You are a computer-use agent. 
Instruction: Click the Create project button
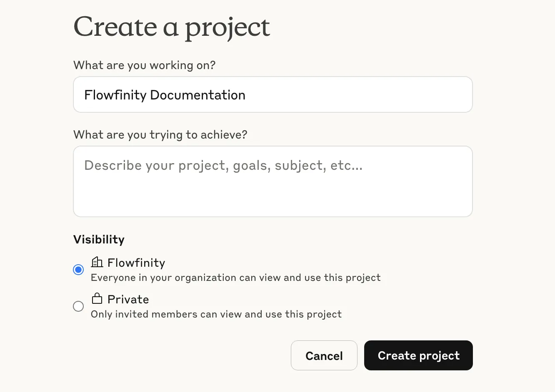click(x=418, y=355)
